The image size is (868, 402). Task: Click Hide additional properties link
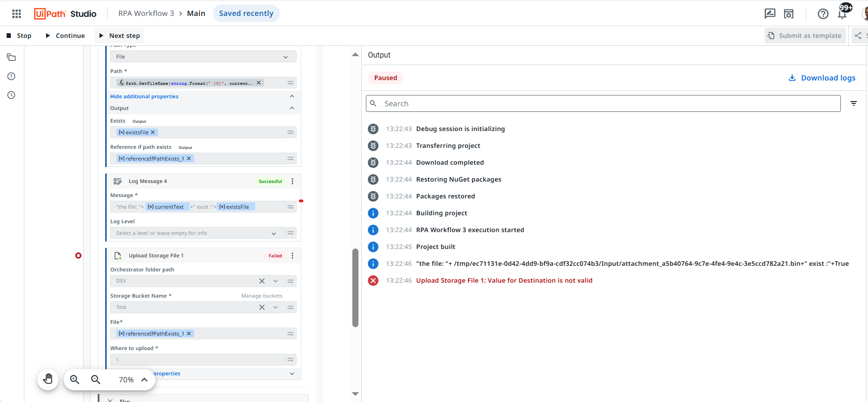[144, 96]
